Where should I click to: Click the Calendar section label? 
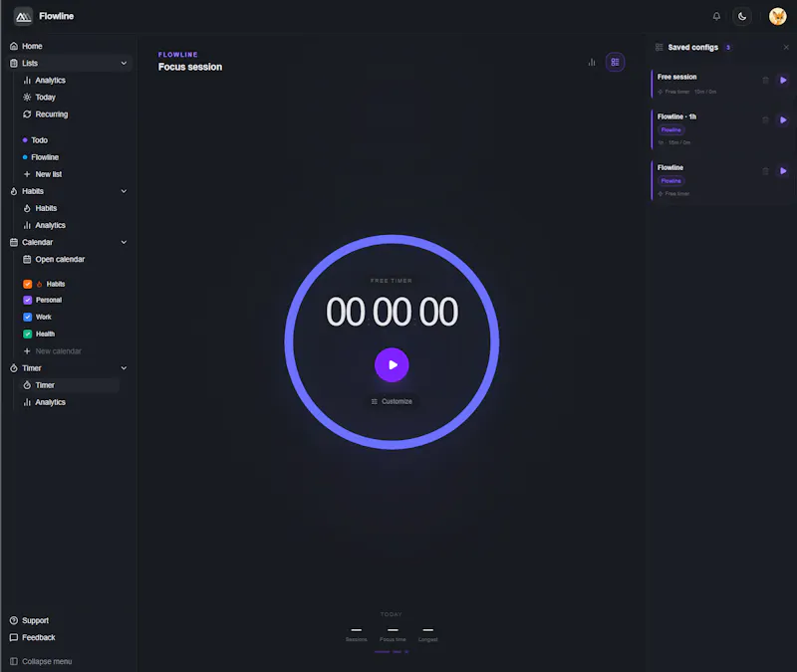(x=38, y=242)
